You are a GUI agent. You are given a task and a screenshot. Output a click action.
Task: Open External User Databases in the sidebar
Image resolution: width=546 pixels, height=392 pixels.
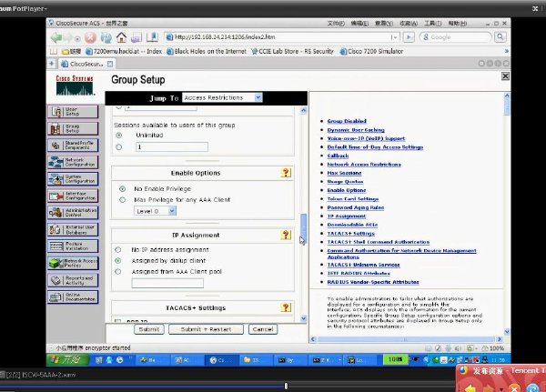tap(73, 229)
